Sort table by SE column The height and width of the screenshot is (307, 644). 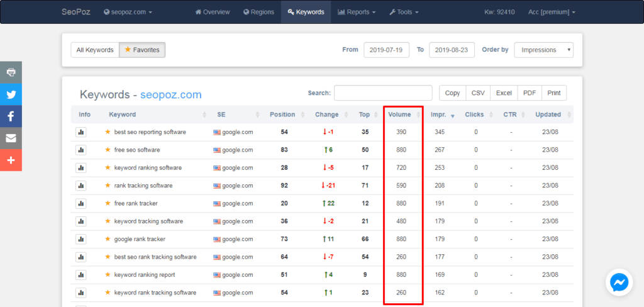click(237, 114)
